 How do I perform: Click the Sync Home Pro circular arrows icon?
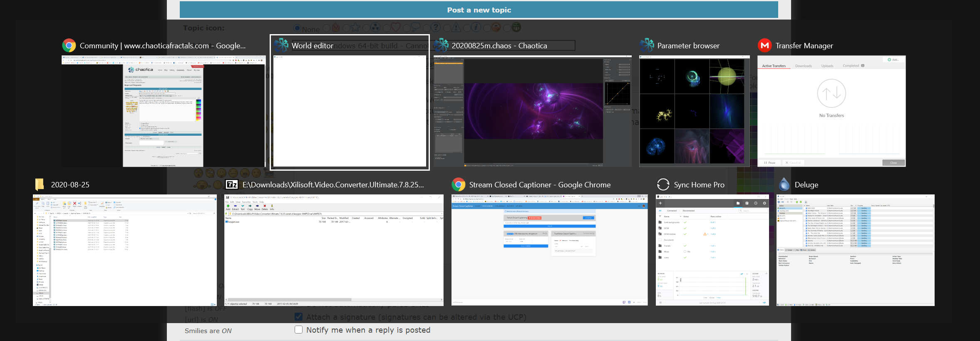point(663,184)
